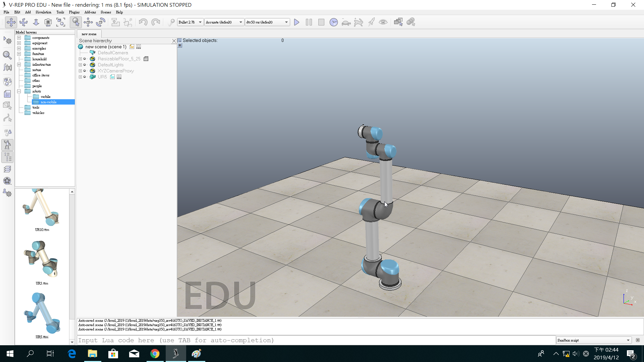
Task: Toggle visualization eye icon in toolbar
Action: 383,22
